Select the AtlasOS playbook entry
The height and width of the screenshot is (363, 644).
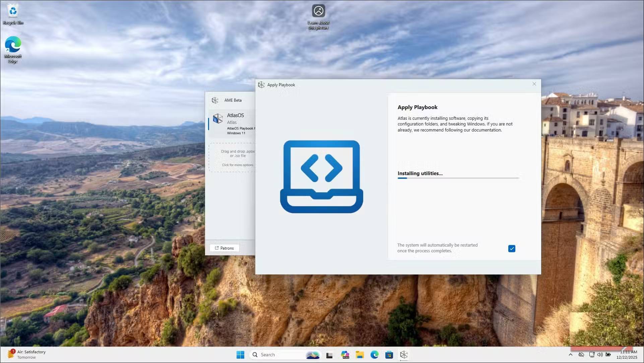point(235,124)
